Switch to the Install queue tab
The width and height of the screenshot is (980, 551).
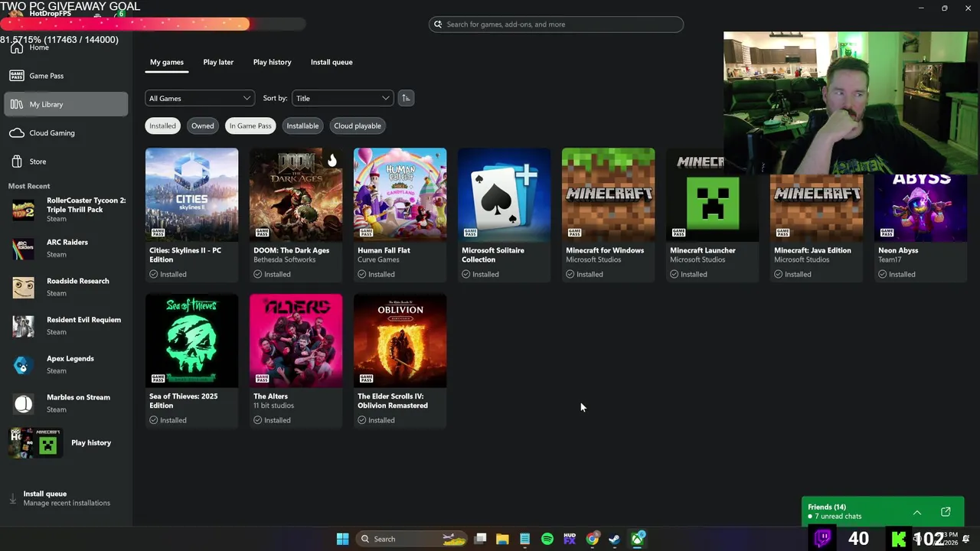(332, 62)
